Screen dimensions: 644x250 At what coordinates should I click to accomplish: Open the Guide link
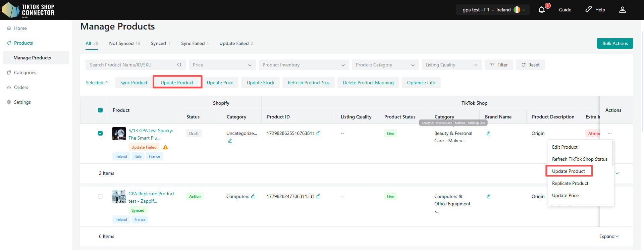click(565, 10)
